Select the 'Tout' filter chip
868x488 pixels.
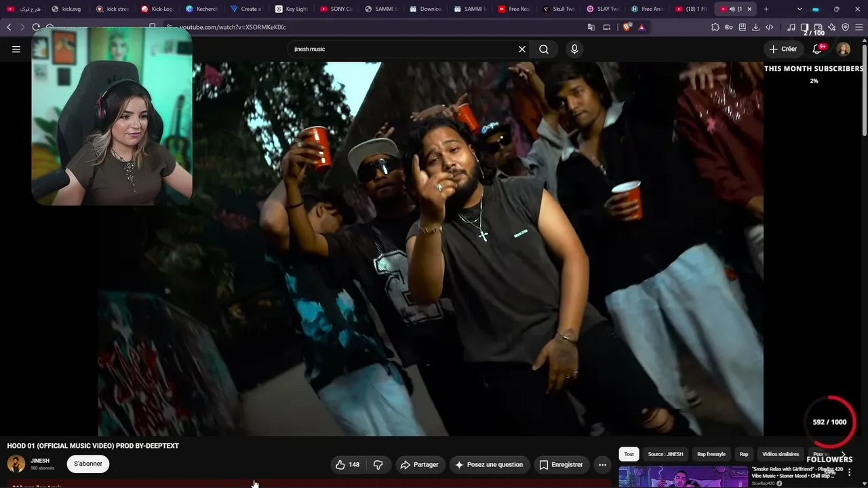pyautogui.click(x=629, y=454)
